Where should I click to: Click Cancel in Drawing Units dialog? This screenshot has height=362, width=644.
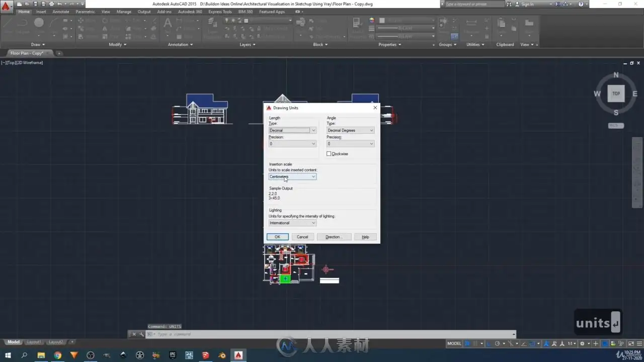click(302, 237)
